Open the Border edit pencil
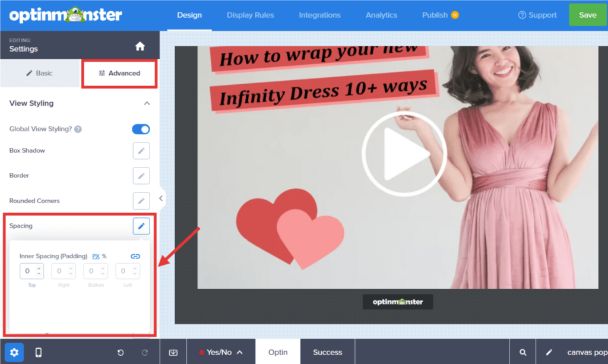608x364 pixels. tap(141, 176)
